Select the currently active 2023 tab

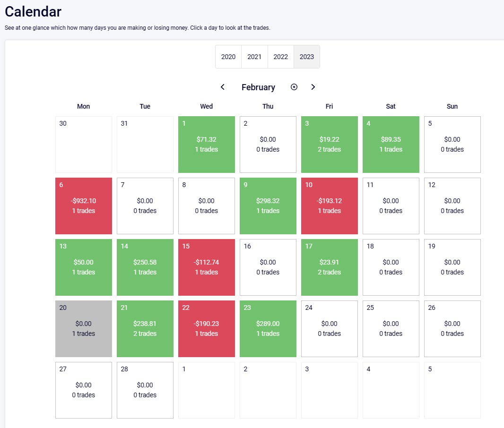pyautogui.click(x=306, y=56)
